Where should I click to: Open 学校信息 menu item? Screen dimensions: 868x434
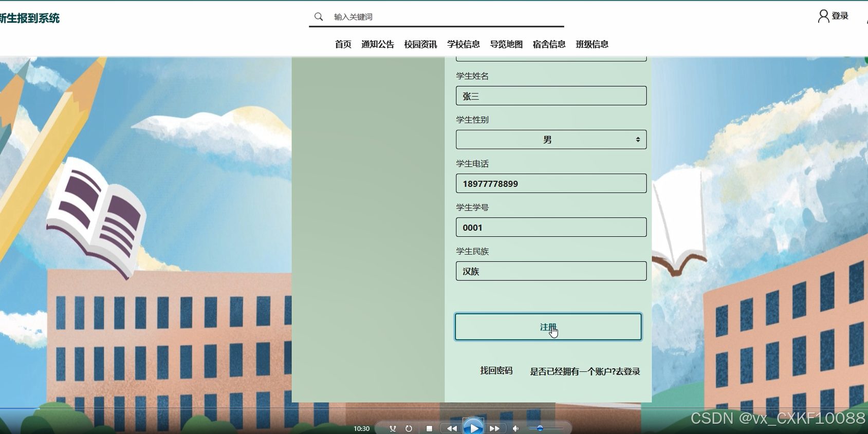tap(464, 44)
